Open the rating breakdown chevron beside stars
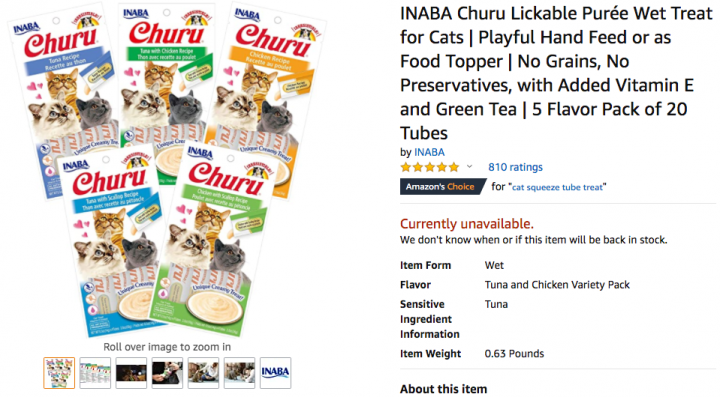The height and width of the screenshot is (397, 720). [x=469, y=167]
